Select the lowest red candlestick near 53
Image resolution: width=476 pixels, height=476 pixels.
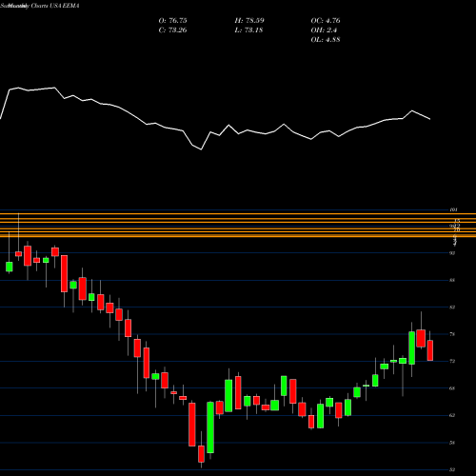[x=201, y=454]
